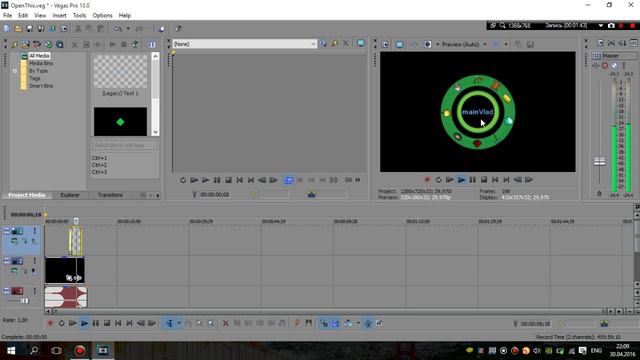
Task: Open the File menu
Action: (x=7, y=16)
